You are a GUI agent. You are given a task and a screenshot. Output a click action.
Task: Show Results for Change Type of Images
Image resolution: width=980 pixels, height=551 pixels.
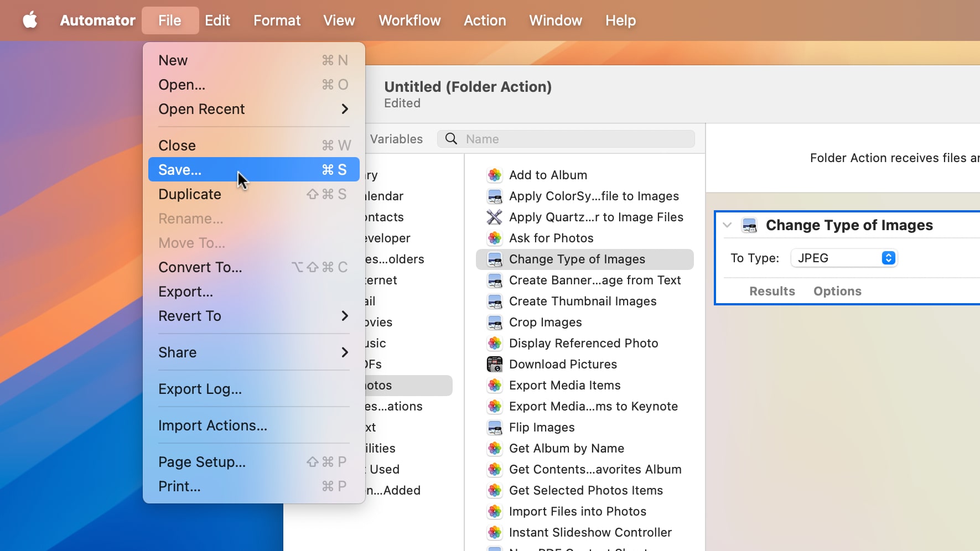(772, 291)
